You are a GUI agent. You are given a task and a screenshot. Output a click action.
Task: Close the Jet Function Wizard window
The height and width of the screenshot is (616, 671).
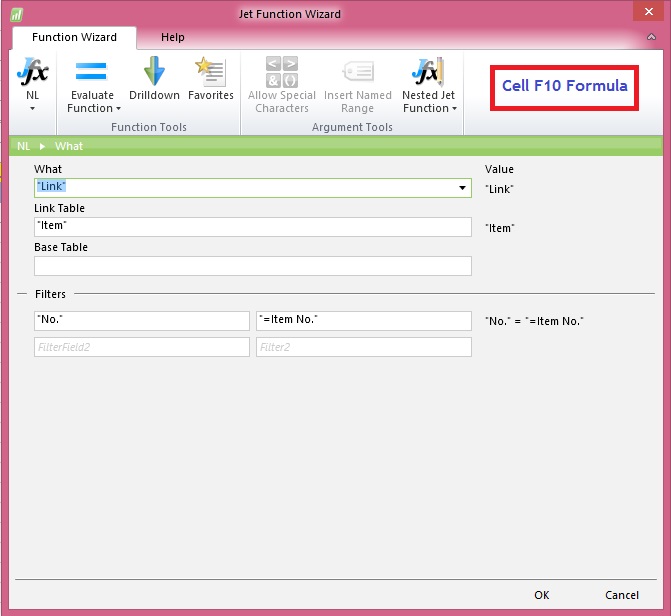tap(651, 14)
